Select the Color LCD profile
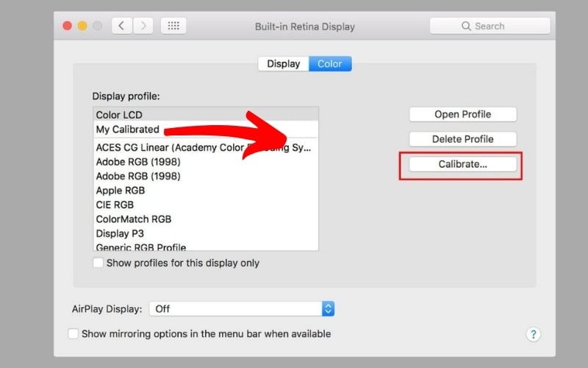The image size is (588, 368). (x=206, y=115)
